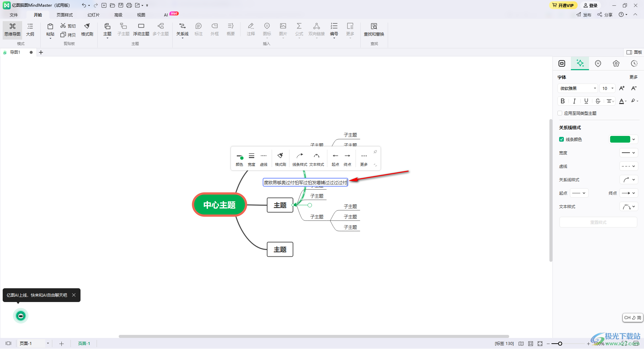The image size is (644, 349).
Task: Open Find and Replace (查找和替换)
Action: tap(374, 30)
